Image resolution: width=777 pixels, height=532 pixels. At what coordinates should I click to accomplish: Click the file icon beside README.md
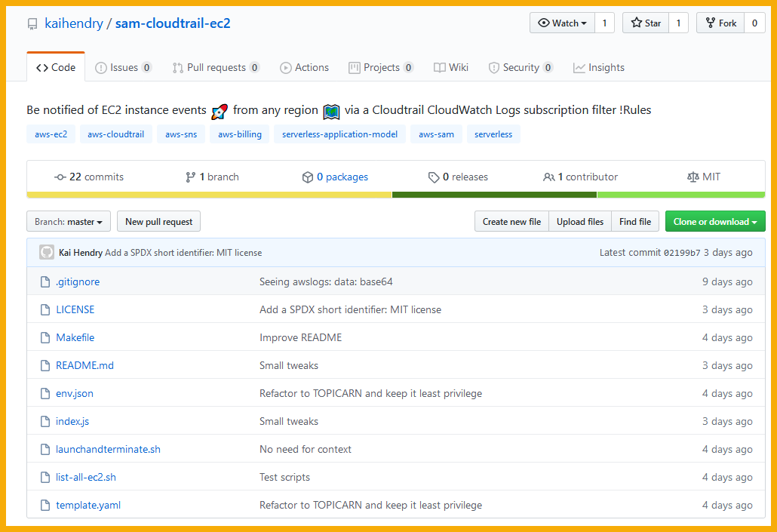coord(45,365)
